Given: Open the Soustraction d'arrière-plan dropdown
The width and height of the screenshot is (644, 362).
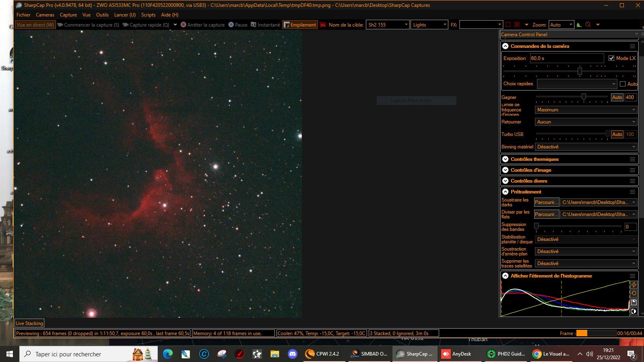Looking at the screenshot, I should [x=586, y=251].
